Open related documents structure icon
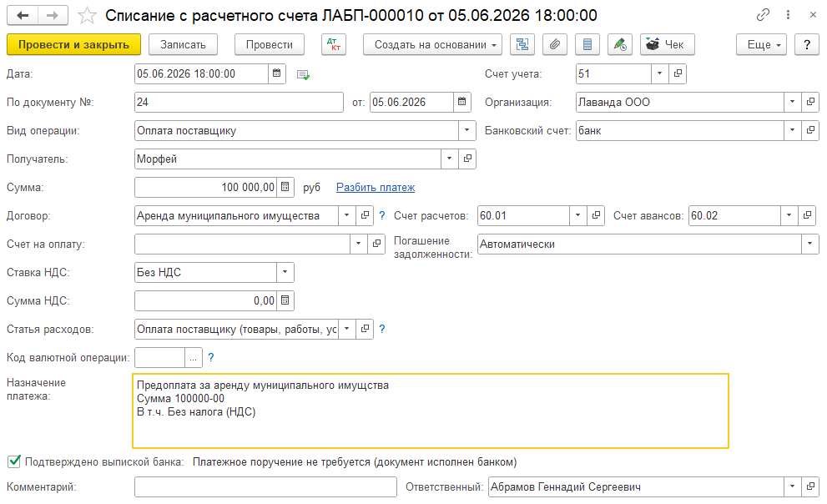 522,45
